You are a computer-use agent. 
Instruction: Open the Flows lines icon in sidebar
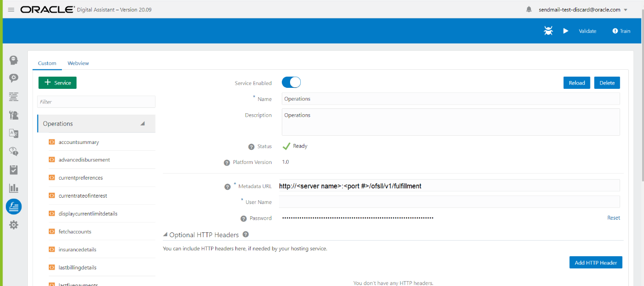14,97
